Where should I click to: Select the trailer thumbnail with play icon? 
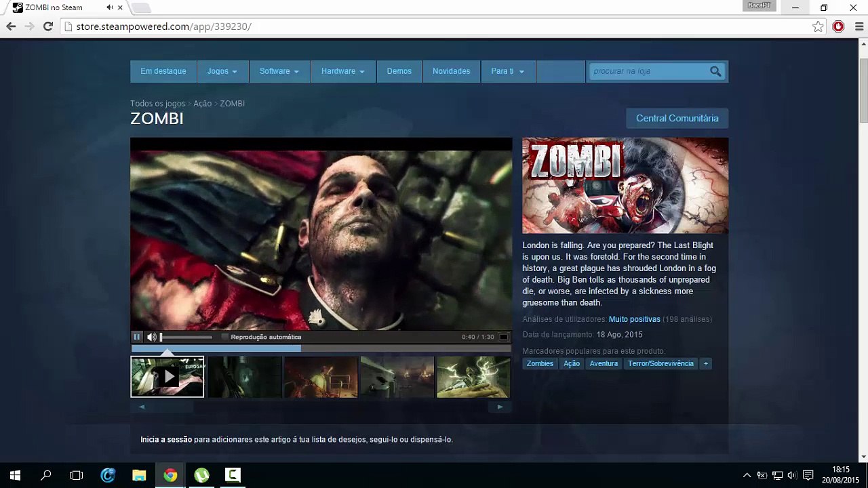pos(167,377)
